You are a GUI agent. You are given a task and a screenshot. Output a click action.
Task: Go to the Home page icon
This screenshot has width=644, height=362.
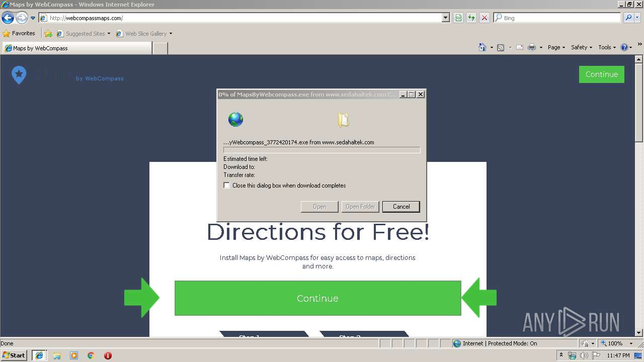point(482,47)
